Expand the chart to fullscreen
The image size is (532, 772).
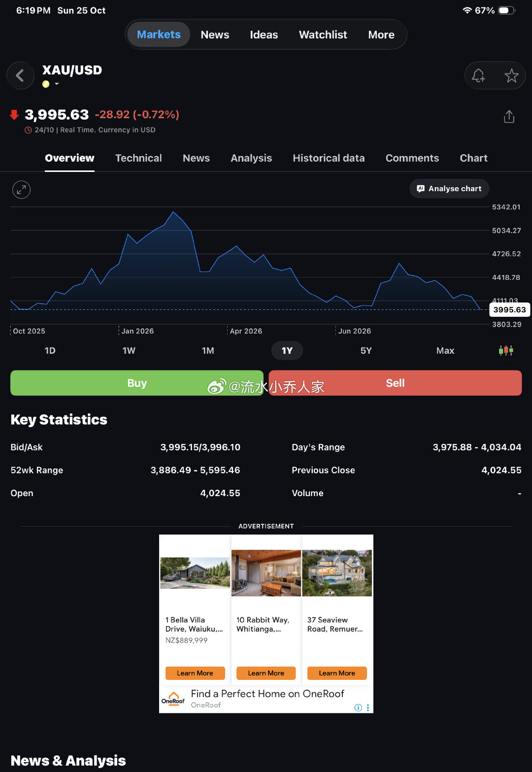coord(21,190)
